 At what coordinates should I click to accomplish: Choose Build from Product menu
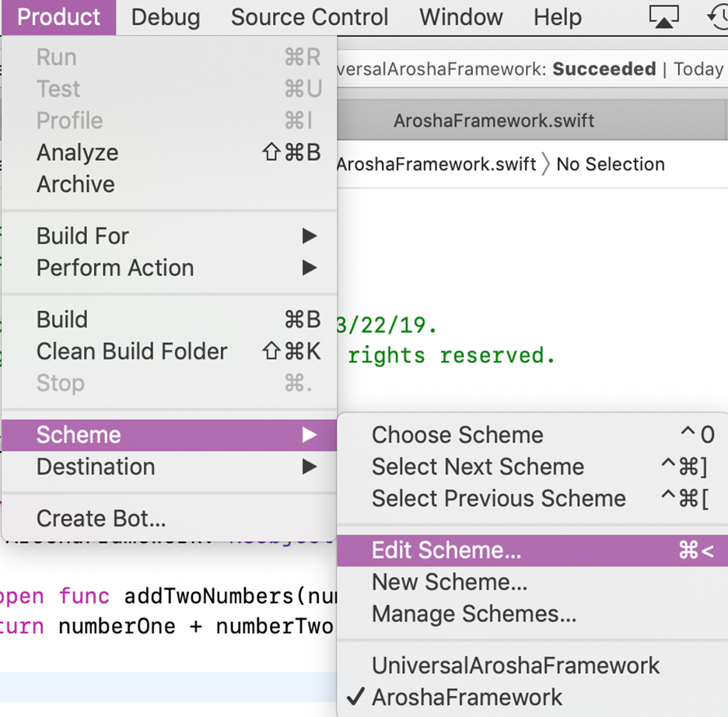(170, 320)
